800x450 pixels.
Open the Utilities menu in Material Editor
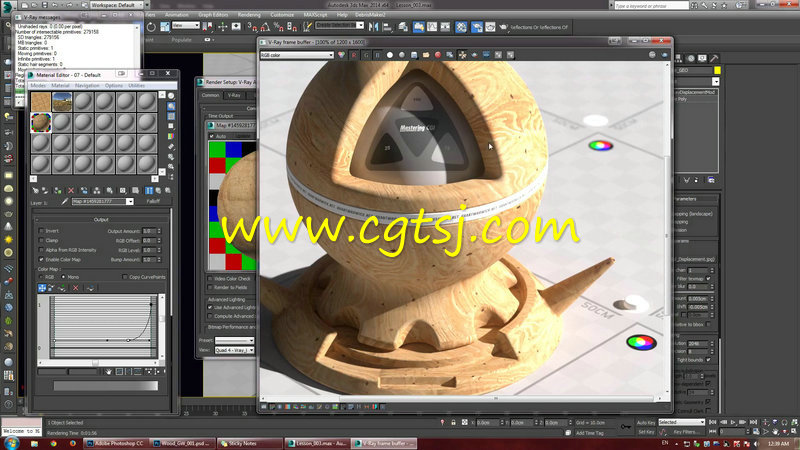pyautogui.click(x=137, y=86)
